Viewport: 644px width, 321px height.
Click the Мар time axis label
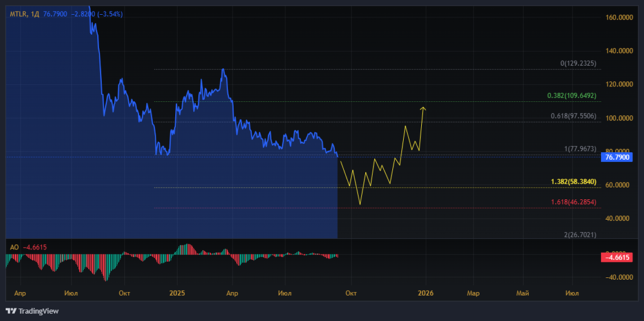click(473, 293)
